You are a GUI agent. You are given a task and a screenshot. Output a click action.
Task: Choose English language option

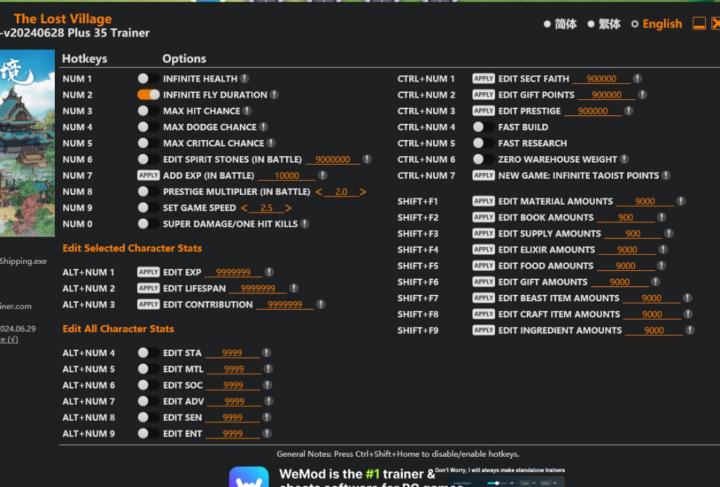(x=657, y=24)
